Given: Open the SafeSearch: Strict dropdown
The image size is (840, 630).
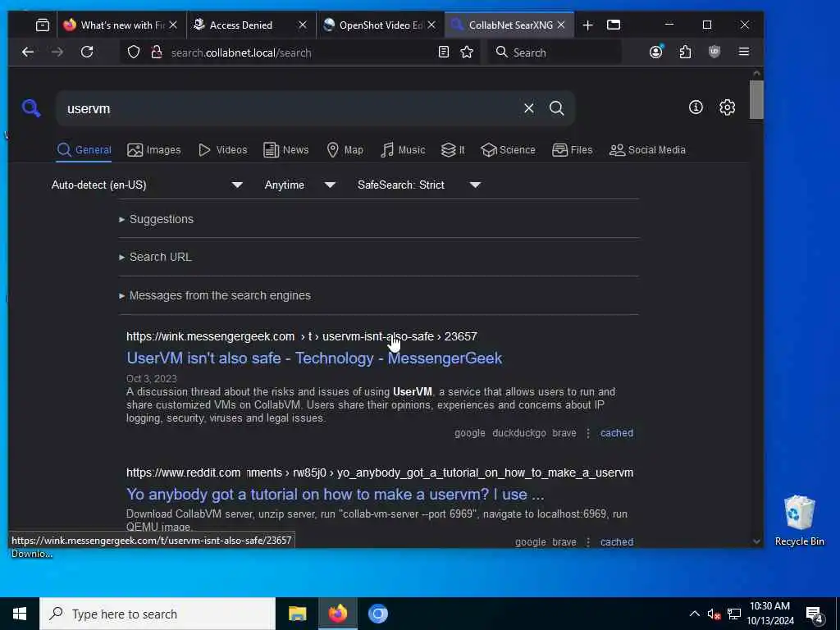Looking at the screenshot, I should [x=419, y=185].
